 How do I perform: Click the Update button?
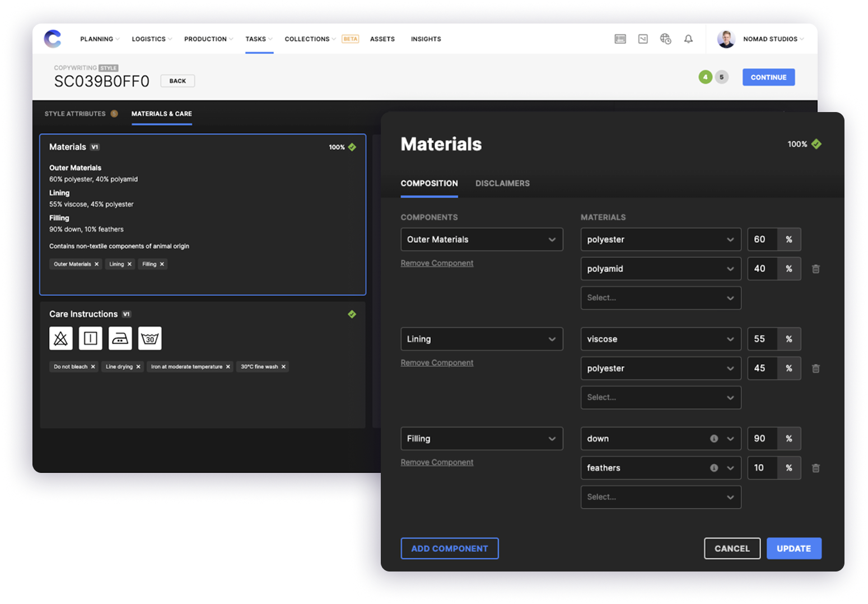pyautogui.click(x=794, y=549)
